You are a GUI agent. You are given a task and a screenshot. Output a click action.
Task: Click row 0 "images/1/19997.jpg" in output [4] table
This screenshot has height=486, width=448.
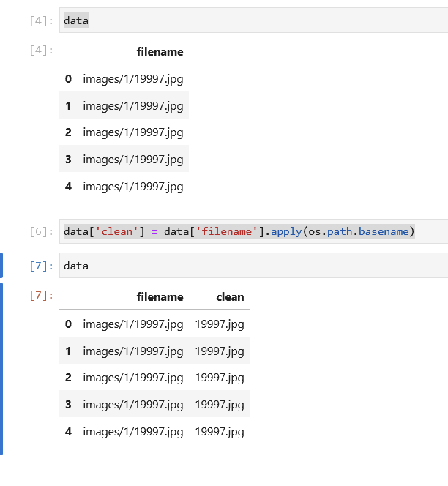[133, 79]
